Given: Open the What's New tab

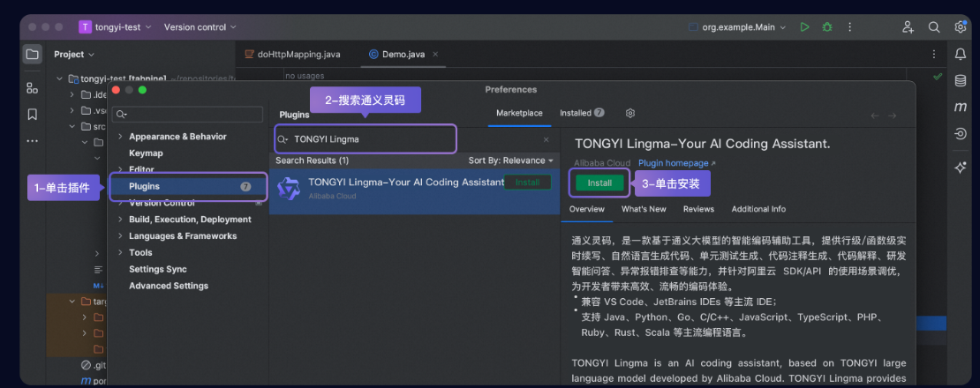Looking at the screenshot, I should 644,209.
